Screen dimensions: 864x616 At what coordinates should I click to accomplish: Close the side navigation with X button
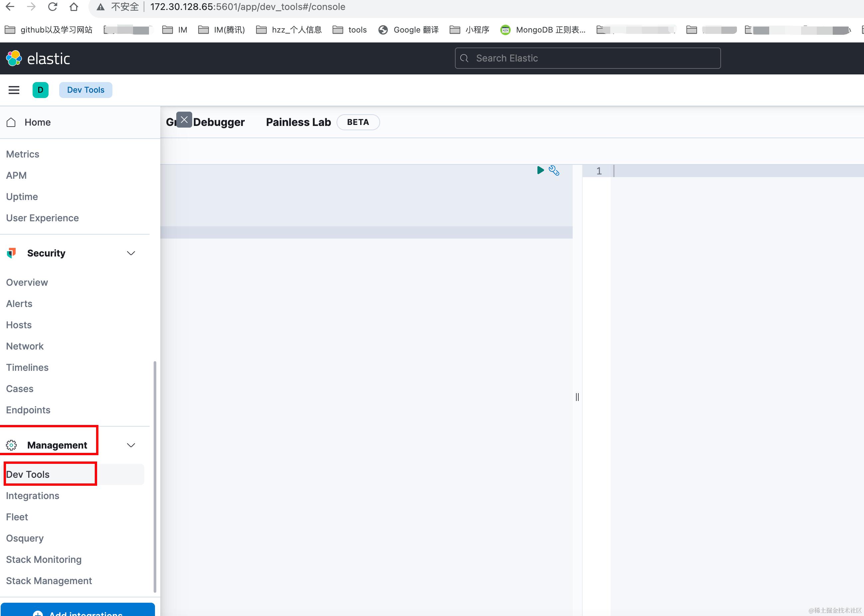point(184,120)
